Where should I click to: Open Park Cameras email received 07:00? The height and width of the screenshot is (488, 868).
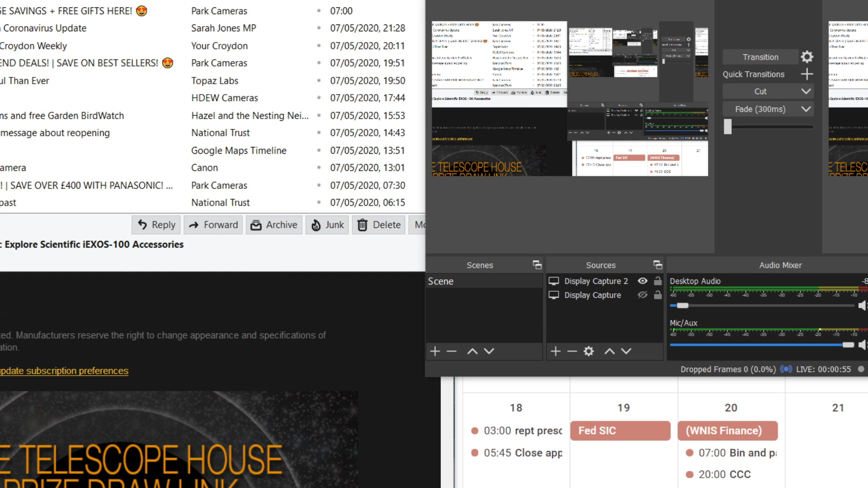coord(212,11)
